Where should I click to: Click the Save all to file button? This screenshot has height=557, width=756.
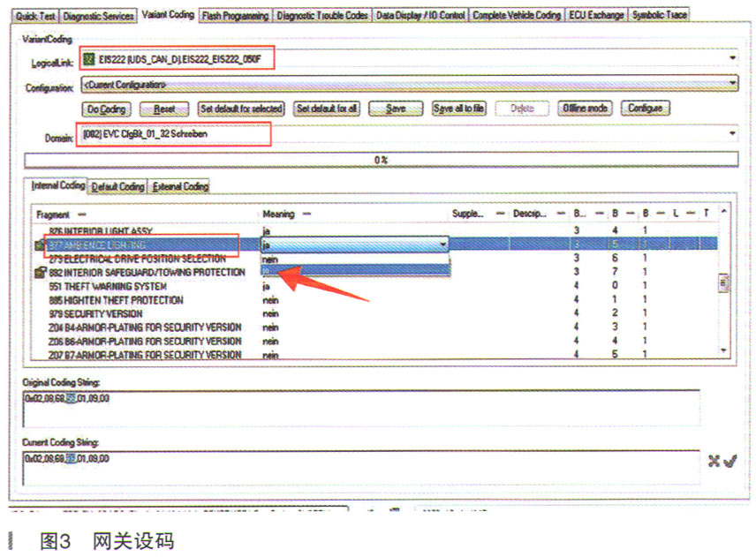(x=458, y=109)
